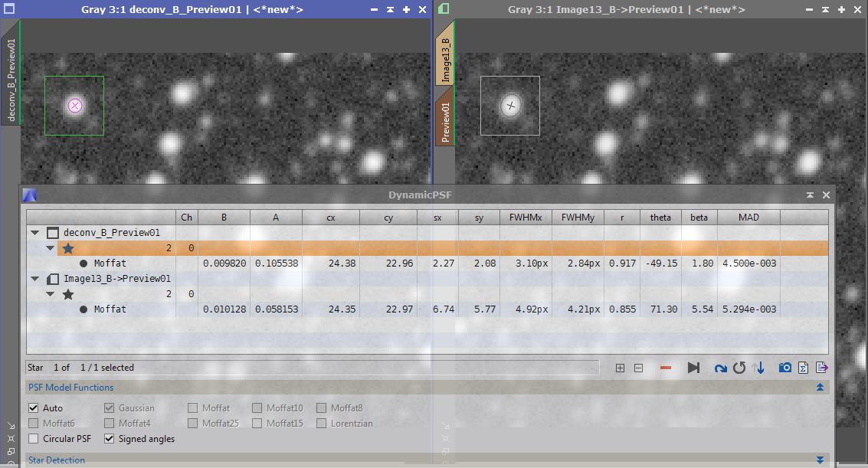Click the export PSF document arrow icon
The width and height of the screenshot is (868, 468).
pos(821,368)
